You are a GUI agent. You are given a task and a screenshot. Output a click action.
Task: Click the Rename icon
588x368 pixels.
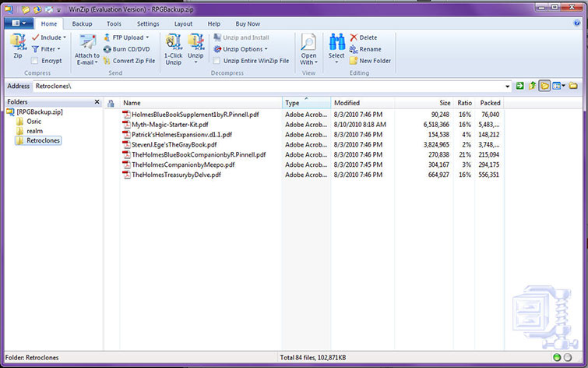click(354, 49)
